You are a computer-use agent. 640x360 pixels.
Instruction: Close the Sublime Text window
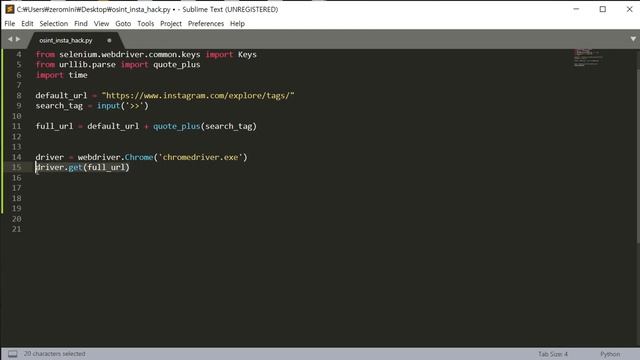[629, 9]
